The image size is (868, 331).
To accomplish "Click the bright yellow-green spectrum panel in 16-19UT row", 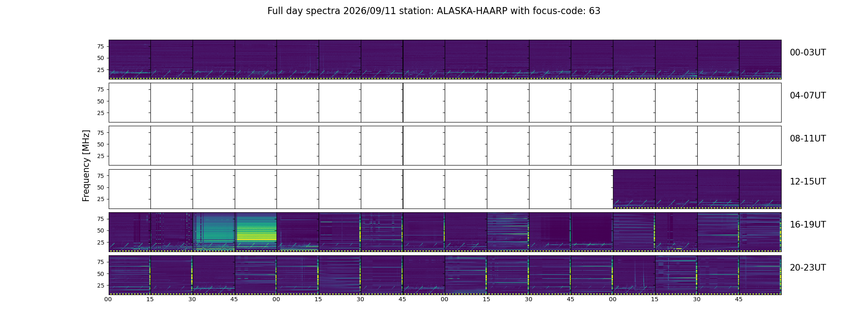I will 256,232.
